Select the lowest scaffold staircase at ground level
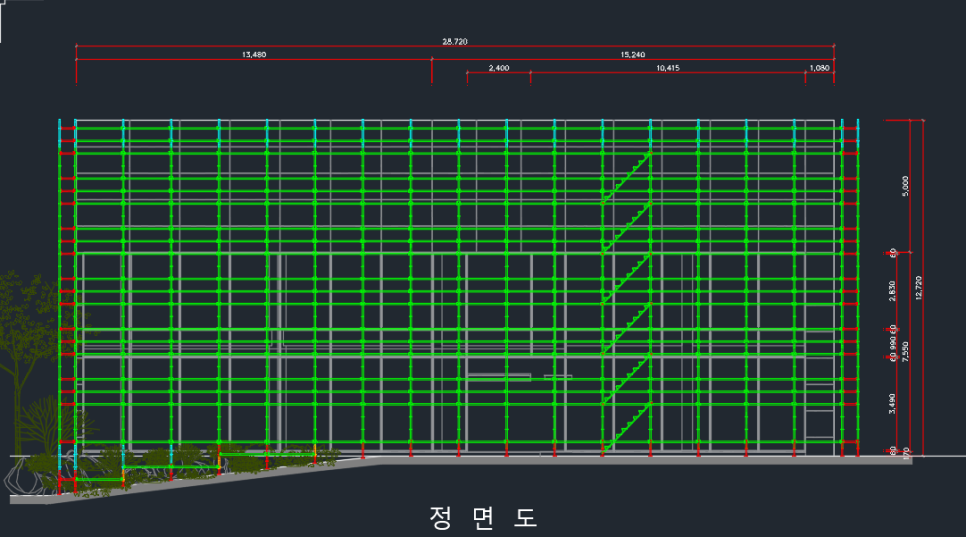The height and width of the screenshot is (537, 966). (x=627, y=429)
